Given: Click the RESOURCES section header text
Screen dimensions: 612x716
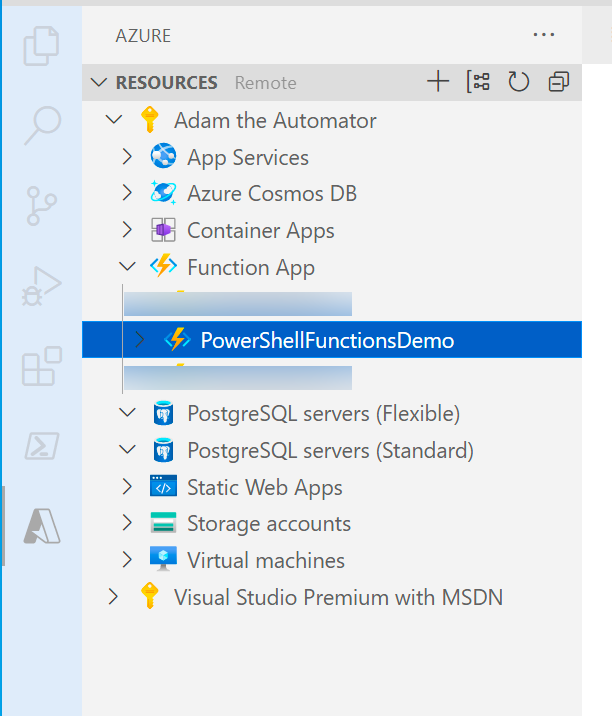Looking at the screenshot, I should 167,83.
